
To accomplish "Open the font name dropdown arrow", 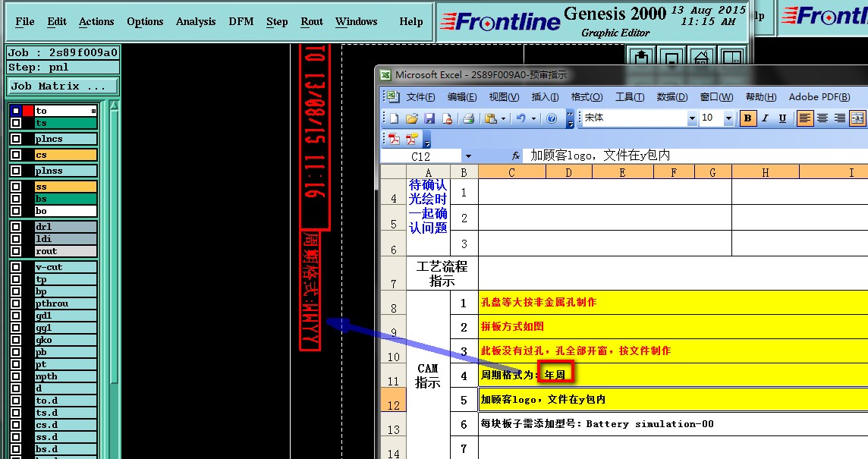I will [691, 118].
